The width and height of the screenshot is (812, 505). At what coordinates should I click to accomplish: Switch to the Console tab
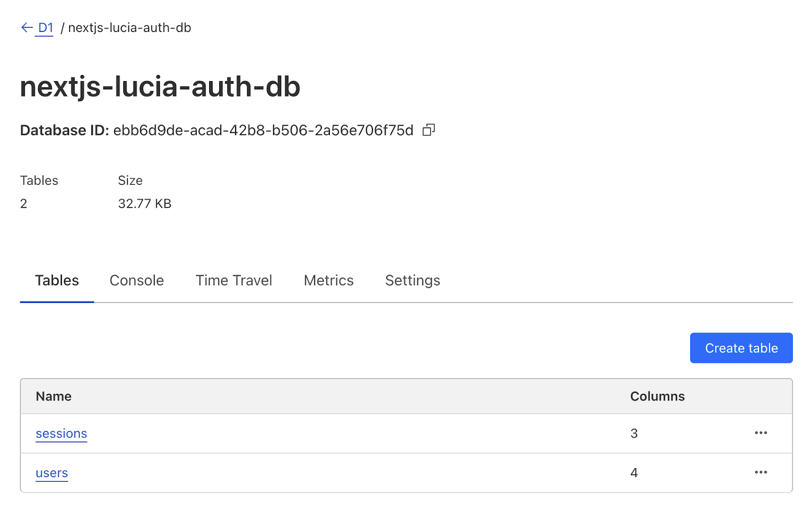137,281
